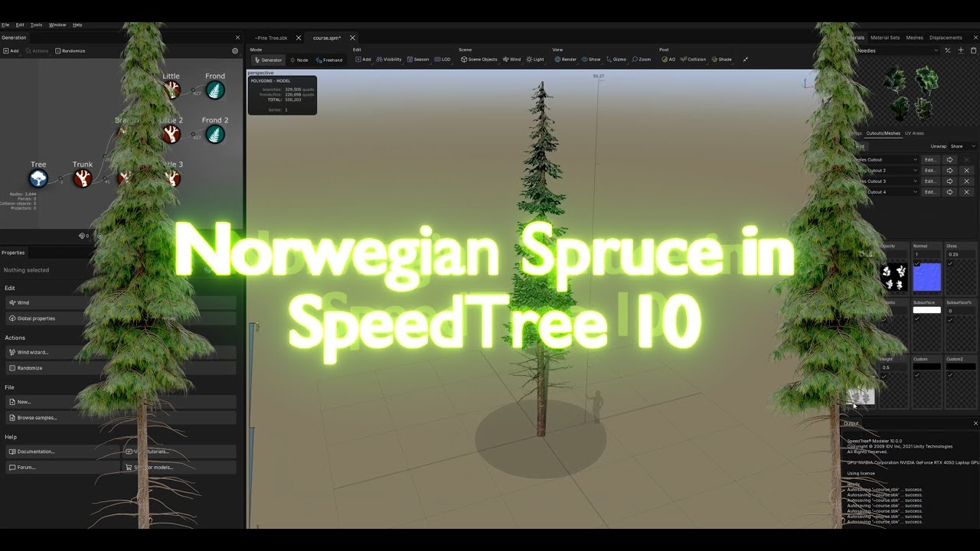This screenshot has height=551, width=980.
Task: Close the ~Pine Tree.sbk tab
Action: 299,37
